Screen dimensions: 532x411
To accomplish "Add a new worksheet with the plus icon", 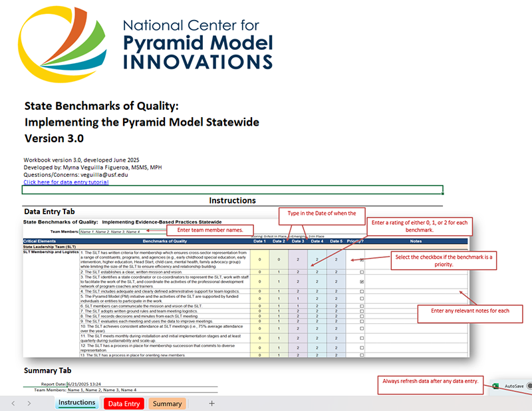I will pos(211,403).
